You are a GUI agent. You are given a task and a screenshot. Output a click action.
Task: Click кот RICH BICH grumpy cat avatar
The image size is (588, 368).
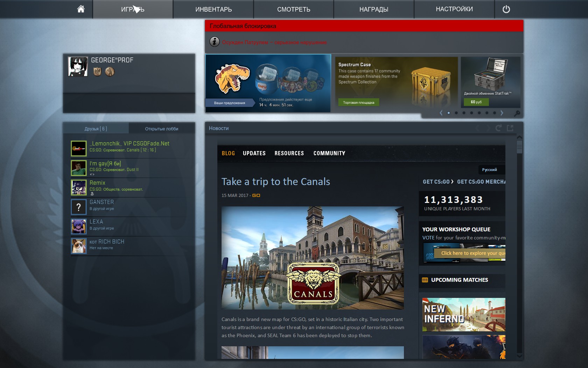tap(79, 246)
